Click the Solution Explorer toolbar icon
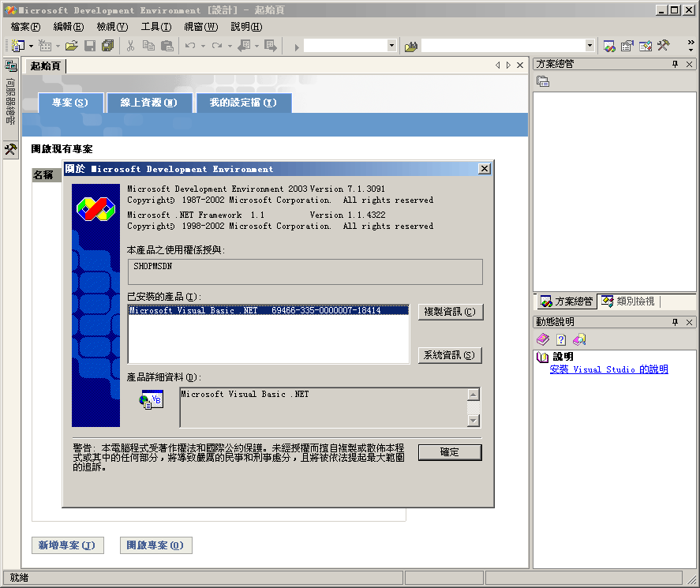The height and width of the screenshot is (588, 700). 609,46
